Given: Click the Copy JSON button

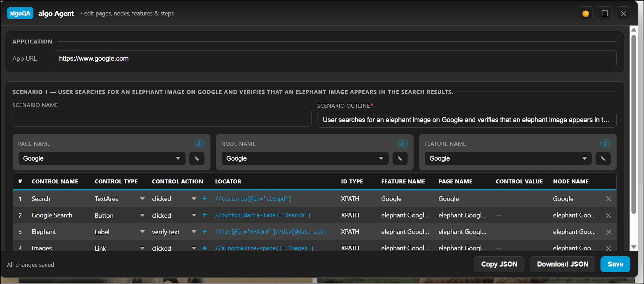Looking at the screenshot, I should 499,264.
